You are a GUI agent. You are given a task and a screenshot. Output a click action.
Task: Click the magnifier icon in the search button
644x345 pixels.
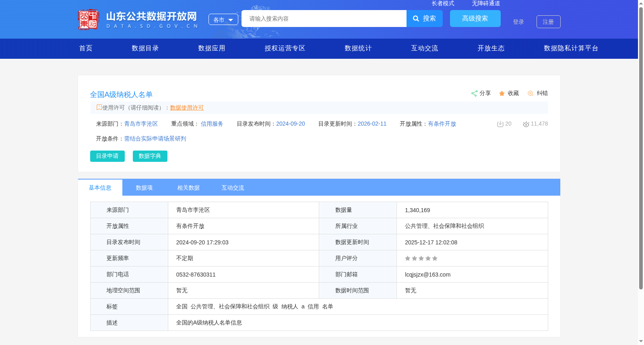coord(416,19)
